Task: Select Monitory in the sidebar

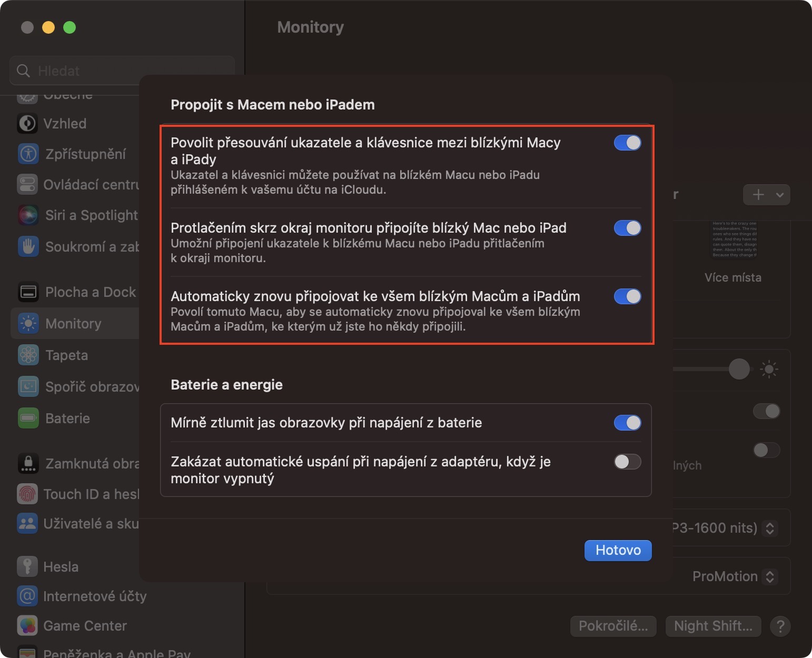Action: (x=73, y=324)
